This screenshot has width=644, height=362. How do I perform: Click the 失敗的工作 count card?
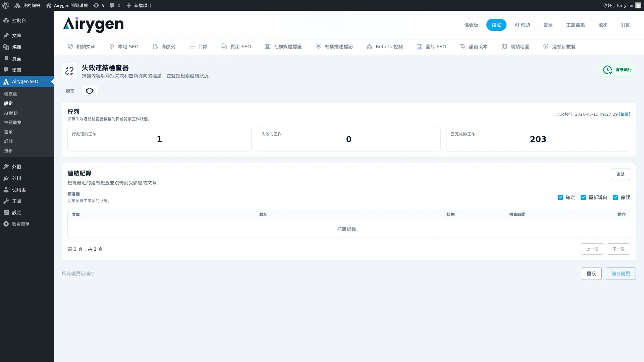click(x=349, y=139)
